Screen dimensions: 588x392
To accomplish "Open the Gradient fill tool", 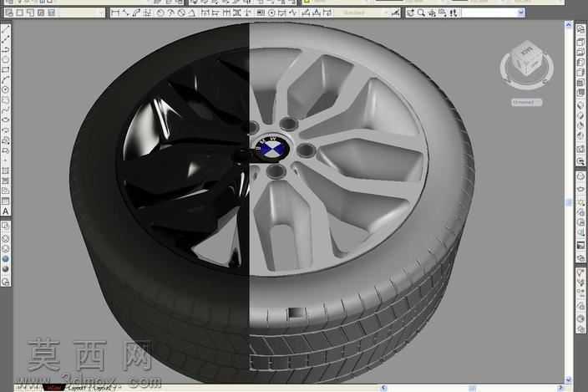I will pyautogui.click(x=6, y=181).
